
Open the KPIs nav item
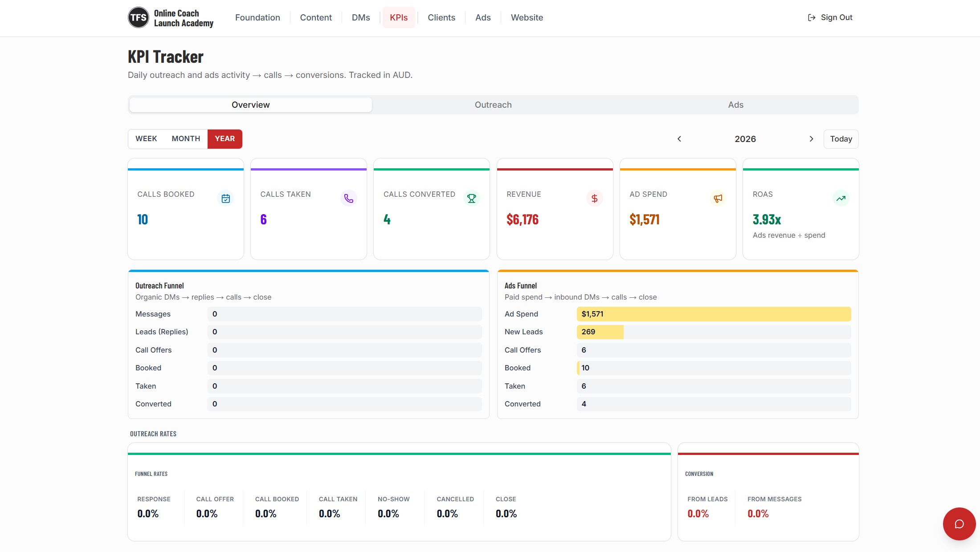(x=399, y=18)
